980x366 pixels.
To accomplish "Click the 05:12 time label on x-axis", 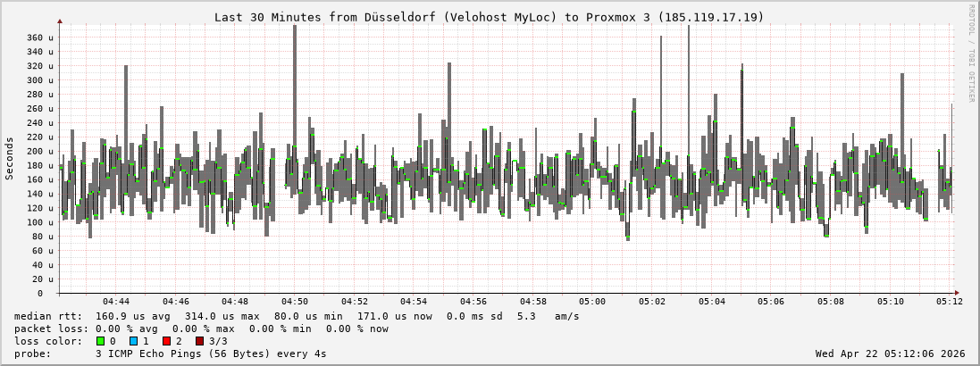I will coord(950,302).
